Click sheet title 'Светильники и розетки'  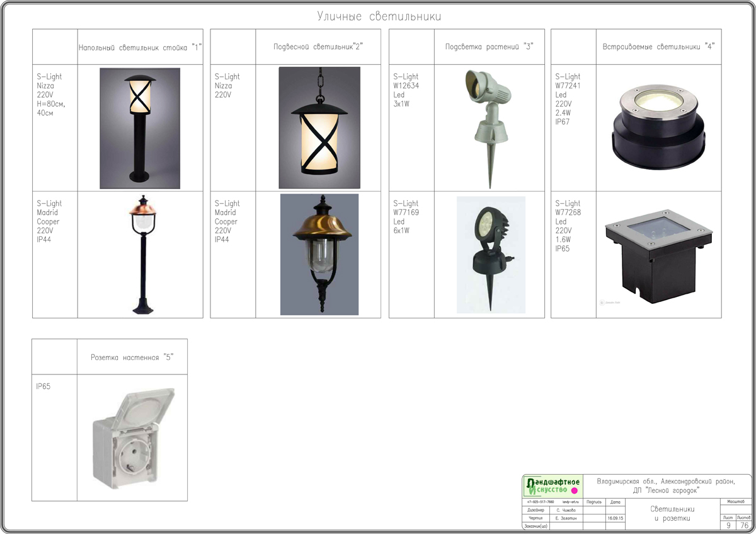point(672,514)
